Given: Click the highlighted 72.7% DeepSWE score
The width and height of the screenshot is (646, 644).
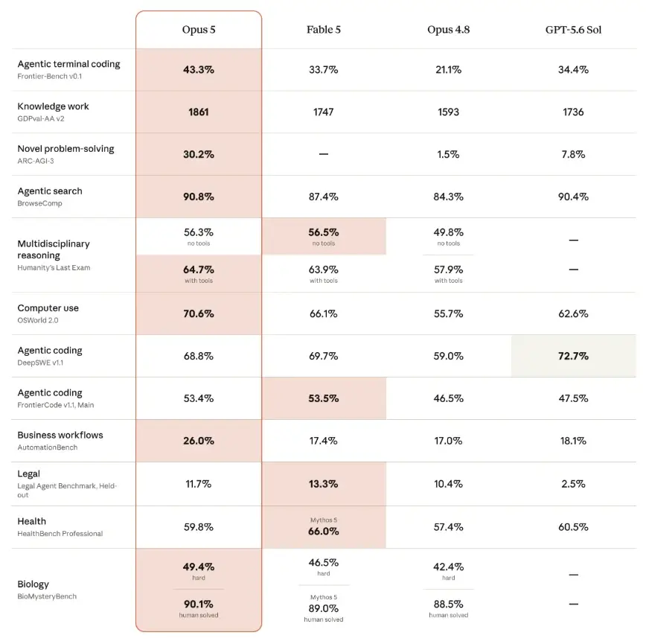Looking at the screenshot, I should point(573,356).
